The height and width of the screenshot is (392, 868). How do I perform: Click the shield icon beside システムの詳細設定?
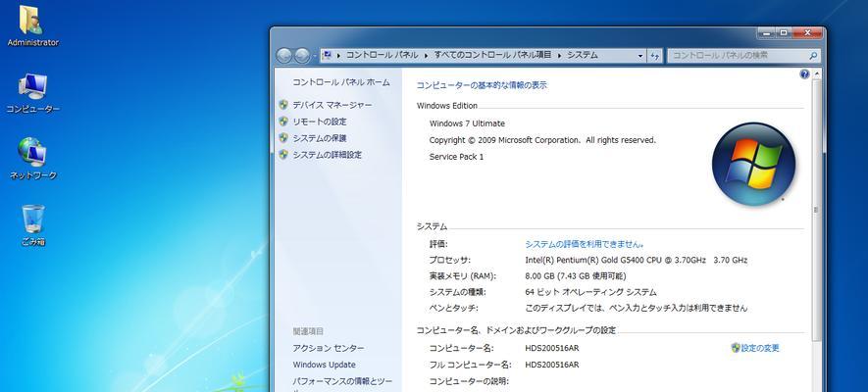tap(283, 154)
